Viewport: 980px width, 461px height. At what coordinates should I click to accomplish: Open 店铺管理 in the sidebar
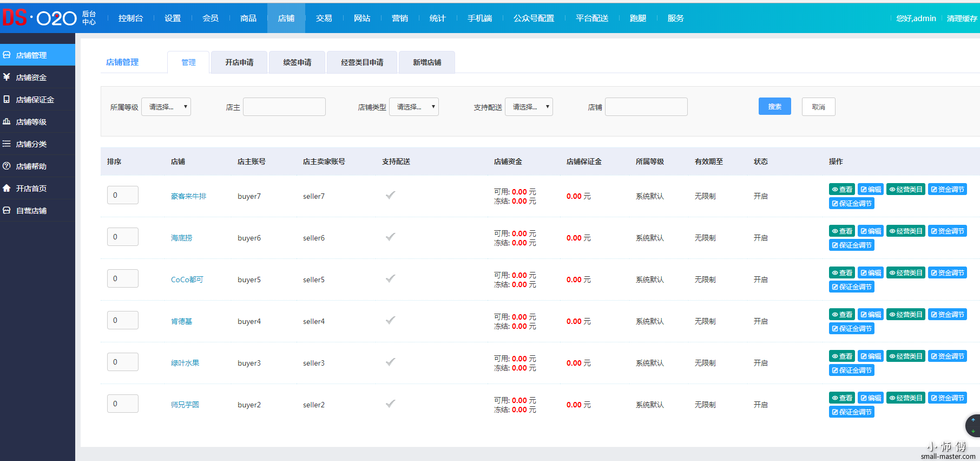click(37, 55)
